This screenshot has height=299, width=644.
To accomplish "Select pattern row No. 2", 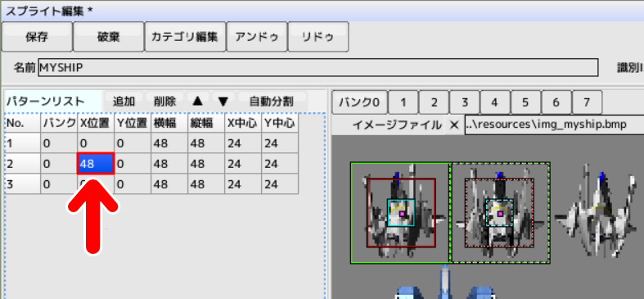I will coord(23,164).
